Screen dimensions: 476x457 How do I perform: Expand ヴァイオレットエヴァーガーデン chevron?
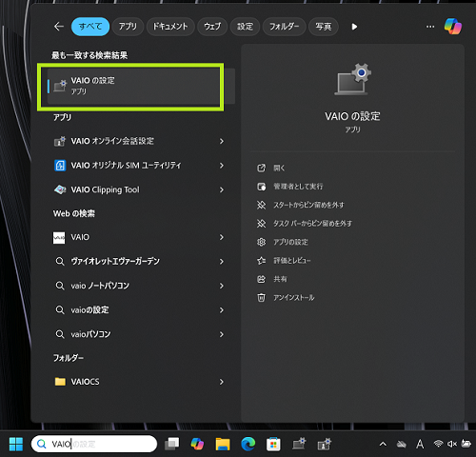tap(222, 262)
